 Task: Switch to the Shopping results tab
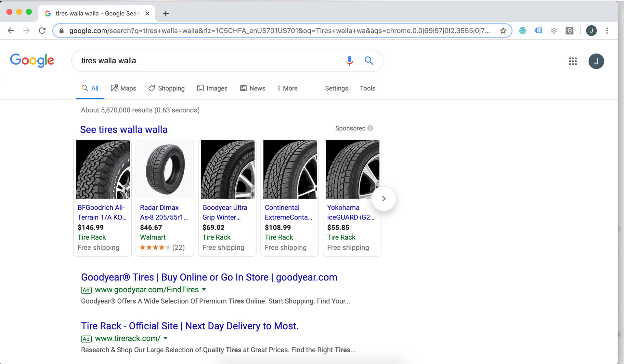(x=166, y=88)
